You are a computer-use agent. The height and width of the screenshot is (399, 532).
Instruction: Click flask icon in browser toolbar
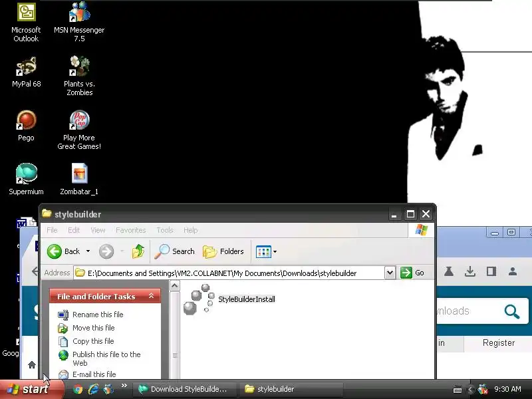click(448, 271)
